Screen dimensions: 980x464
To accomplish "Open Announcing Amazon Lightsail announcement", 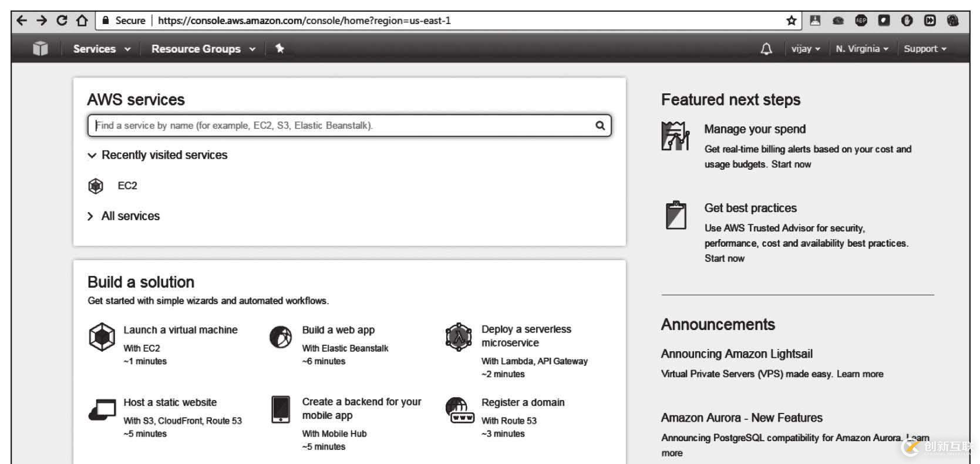I will (x=736, y=354).
